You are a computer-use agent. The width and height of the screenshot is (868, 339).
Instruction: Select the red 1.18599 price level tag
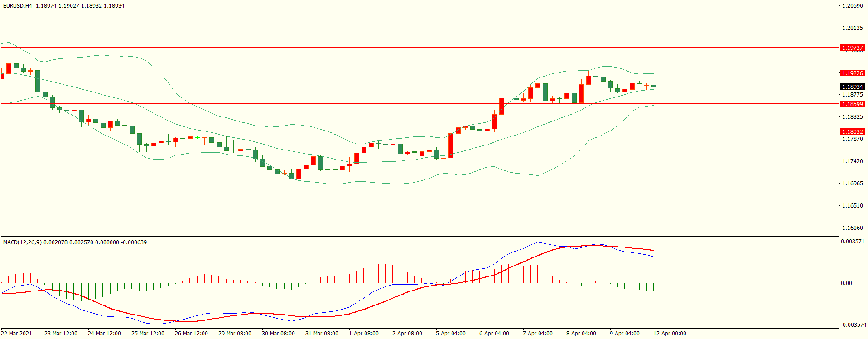[x=852, y=104]
